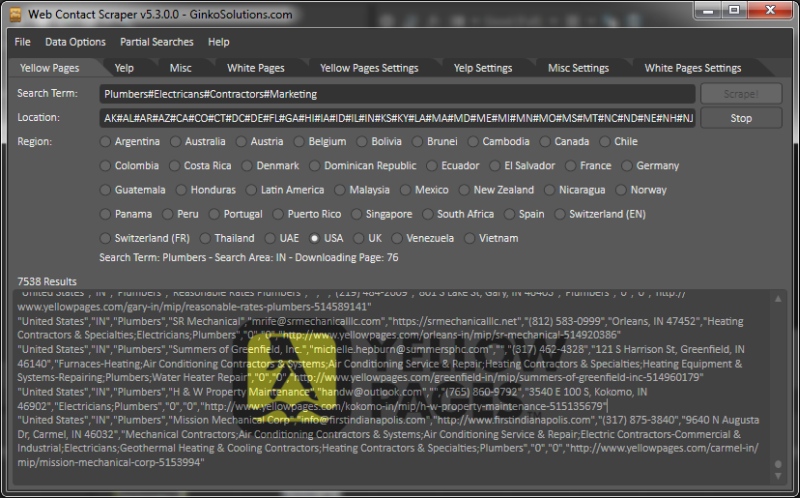The height and width of the screenshot is (498, 800).
Task: Select the Spain region
Action: [x=524, y=214]
